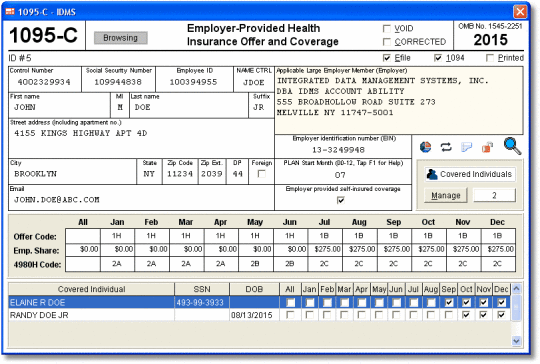540x364 pixels.
Task: Click the swap arrows icon
Action: pyautogui.click(x=446, y=147)
